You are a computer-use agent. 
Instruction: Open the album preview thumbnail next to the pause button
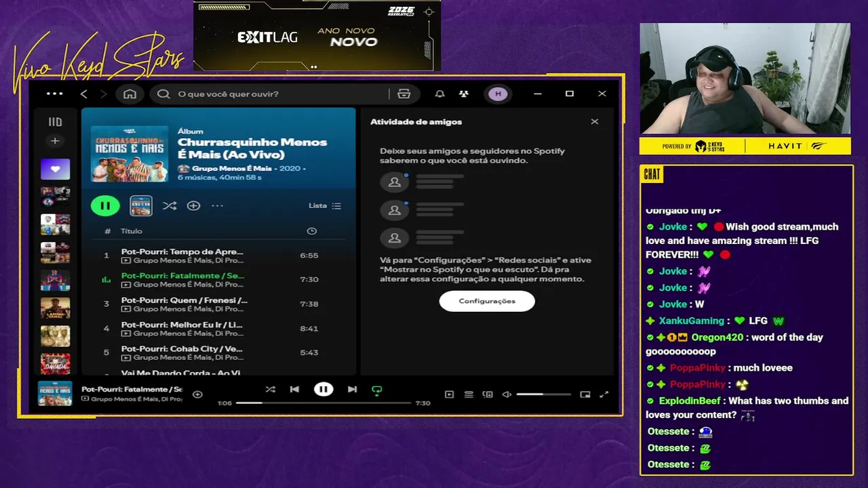click(x=141, y=205)
